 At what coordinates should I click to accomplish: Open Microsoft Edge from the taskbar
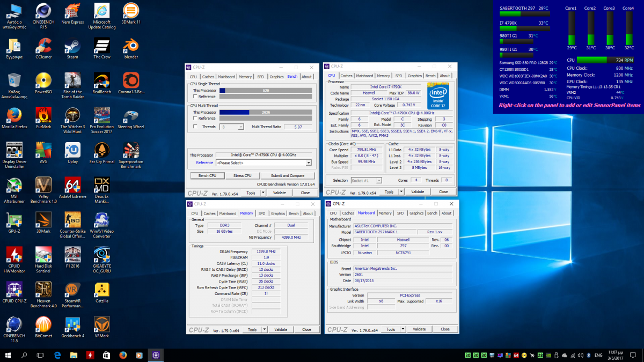pos(57,355)
